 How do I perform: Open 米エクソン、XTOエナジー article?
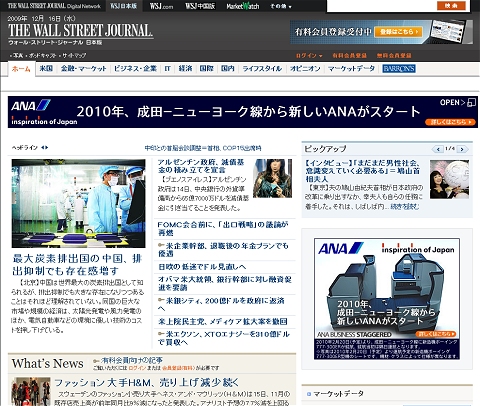pyautogui.click(x=224, y=338)
